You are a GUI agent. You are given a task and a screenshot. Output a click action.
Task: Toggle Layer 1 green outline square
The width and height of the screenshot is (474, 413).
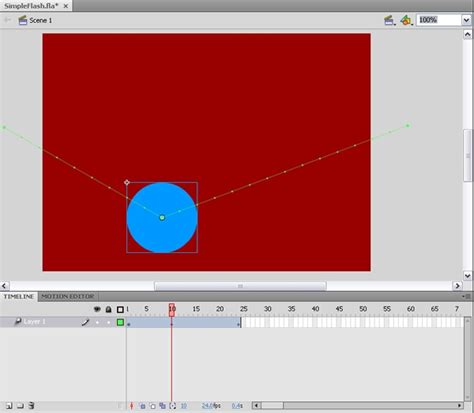120,322
